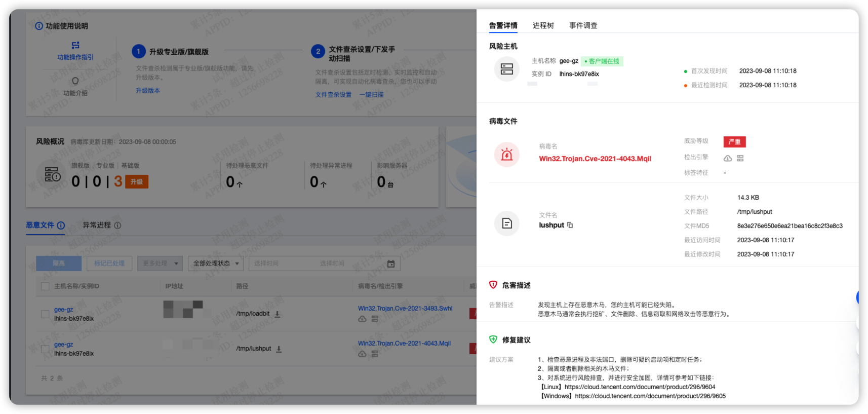Image resolution: width=868 pixels, height=414 pixels.
Task: Click info icon beside 异常进程 tab
Action: (117, 225)
